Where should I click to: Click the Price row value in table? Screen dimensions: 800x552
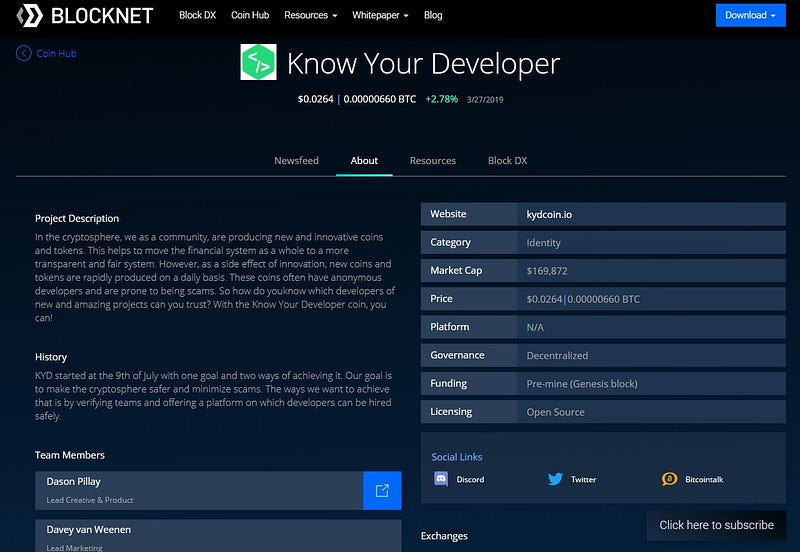(x=583, y=299)
